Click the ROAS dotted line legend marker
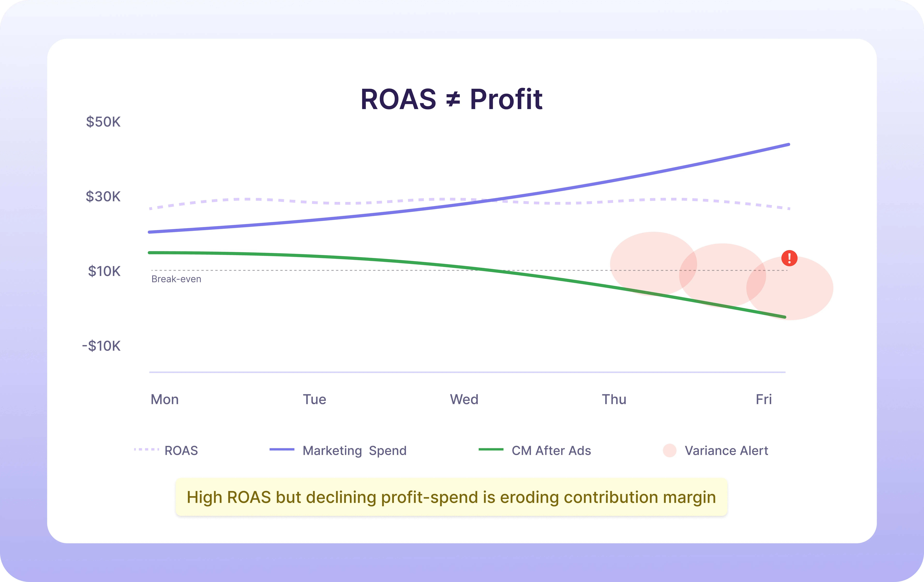924x582 pixels. pyautogui.click(x=147, y=449)
